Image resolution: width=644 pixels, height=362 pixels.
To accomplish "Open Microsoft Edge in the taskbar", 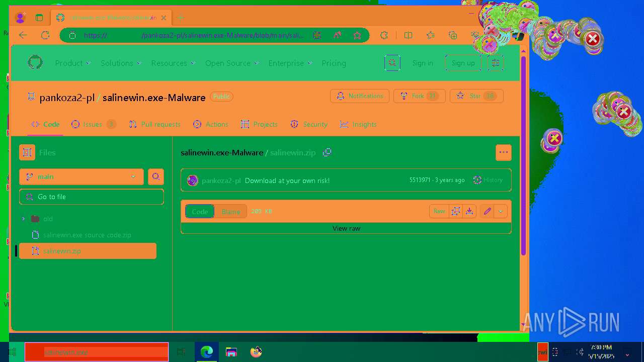I will tap(206, 352).
